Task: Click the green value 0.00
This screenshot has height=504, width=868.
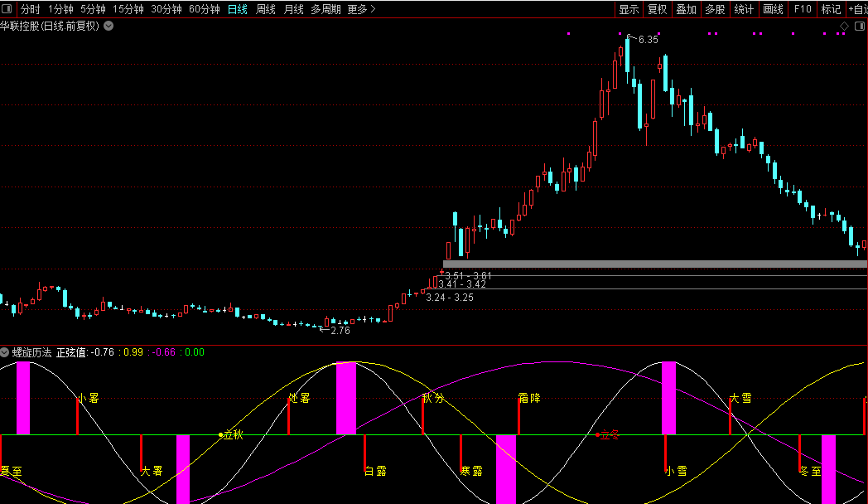Action: (x=195, y=352)
